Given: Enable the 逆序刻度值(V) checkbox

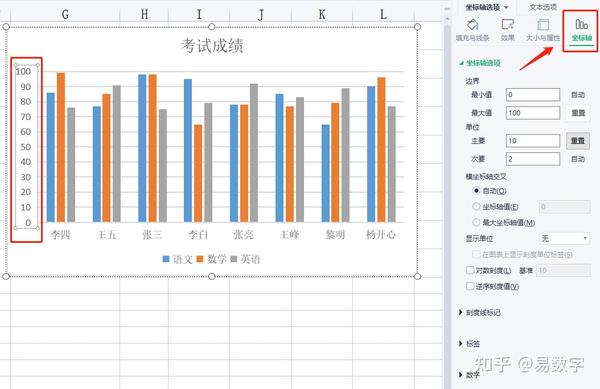Looking at the screenshot, I should pos(470,286).
